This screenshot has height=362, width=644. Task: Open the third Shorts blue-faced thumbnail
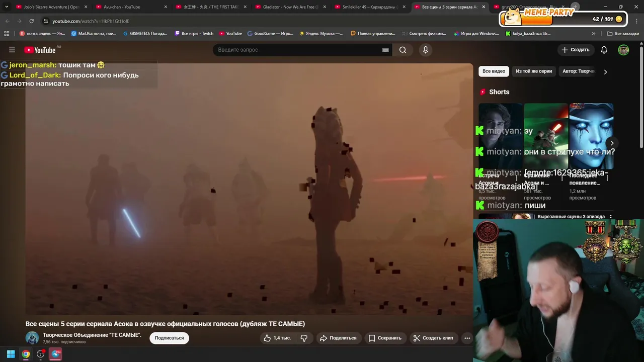point(591,136)
